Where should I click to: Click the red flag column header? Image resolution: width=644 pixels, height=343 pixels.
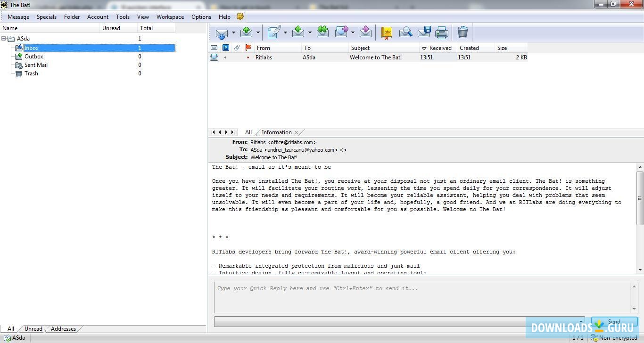pos(248,48)
